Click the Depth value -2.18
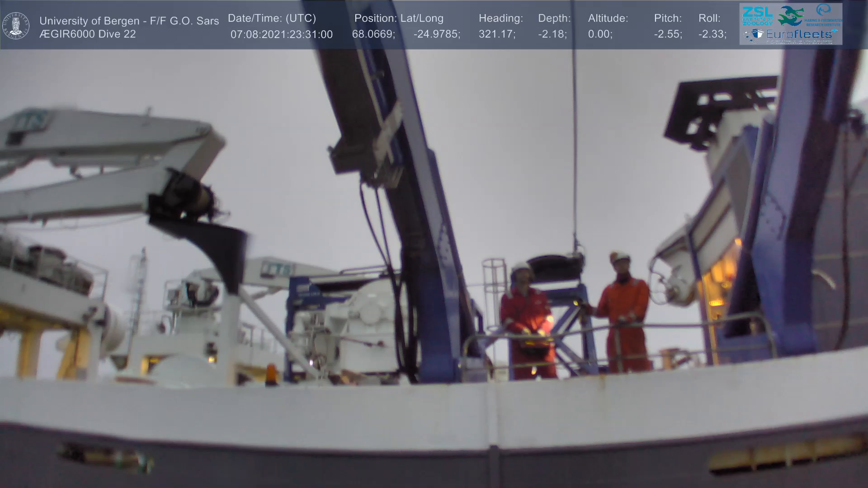This screenshot has width=868, height=488. pos(552,34)
